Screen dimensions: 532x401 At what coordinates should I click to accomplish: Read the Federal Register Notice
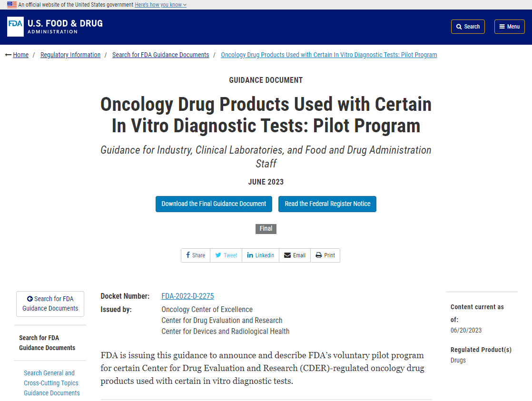coord(327,204)
